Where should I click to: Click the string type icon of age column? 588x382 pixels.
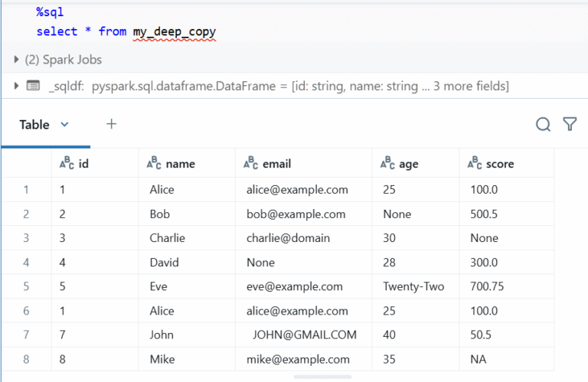[x=387, y=163]
